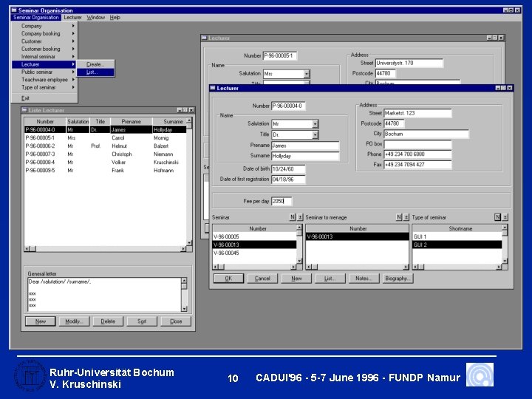The height and width of the screenshot is (399, 532).
Task: Open the Window menu in menu bar
Action: pos(96,17)
